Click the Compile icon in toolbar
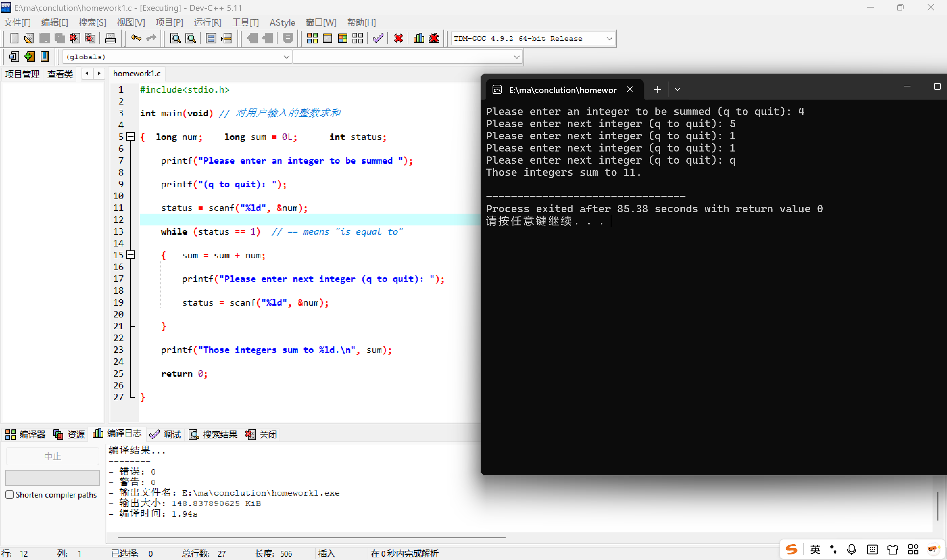Viewport: 947px width, 560px height. pyautogui.click(x=312, y=38)
